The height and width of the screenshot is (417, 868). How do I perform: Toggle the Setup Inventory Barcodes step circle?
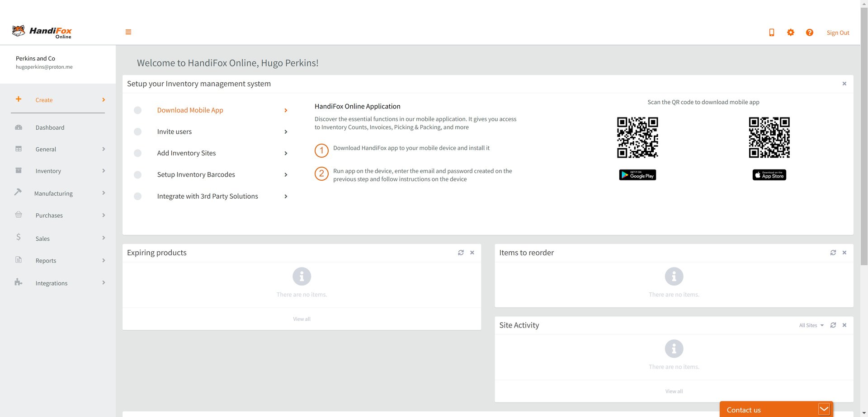pyautogui.click(x=138, y=175)
